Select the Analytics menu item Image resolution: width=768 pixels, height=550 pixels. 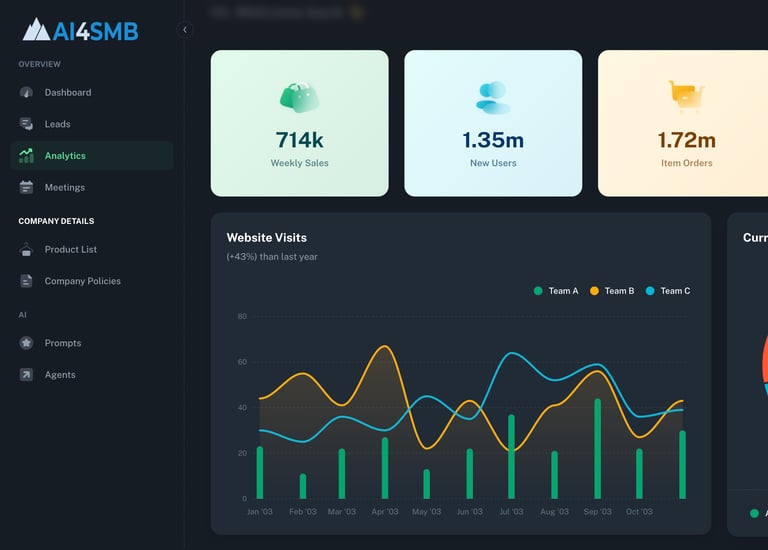point(92,155)
